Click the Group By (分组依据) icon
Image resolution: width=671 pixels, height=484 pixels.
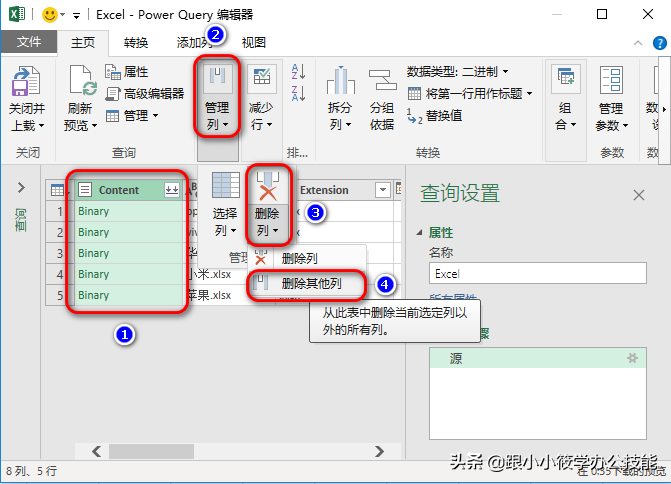pyautogui.click(x=382, y=81)
